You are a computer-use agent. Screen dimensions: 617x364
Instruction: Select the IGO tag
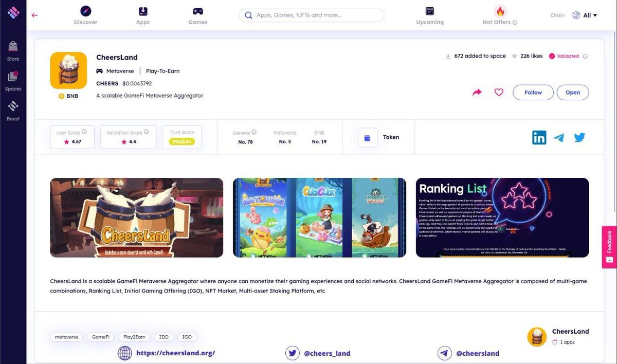pyautogui.click(x=187, y=337)
